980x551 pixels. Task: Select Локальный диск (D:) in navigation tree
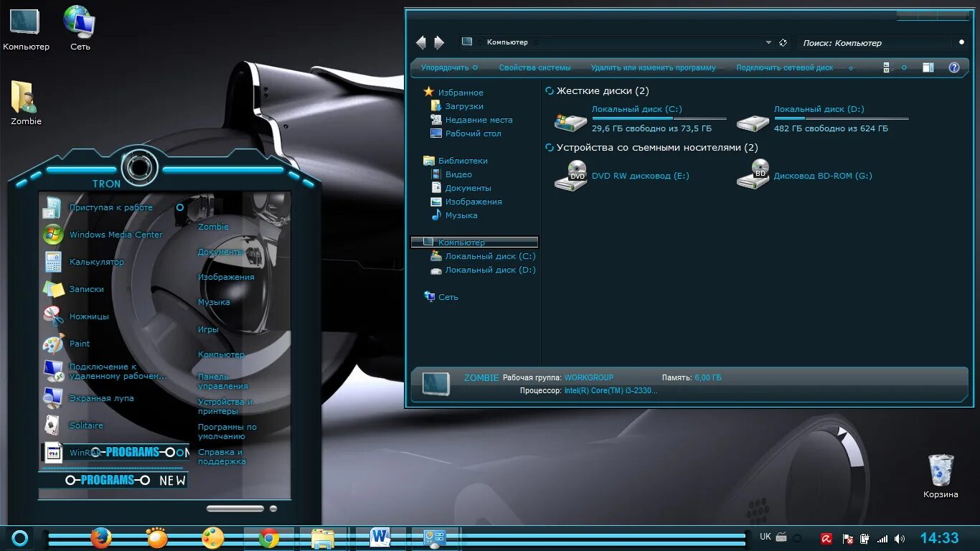483,270
